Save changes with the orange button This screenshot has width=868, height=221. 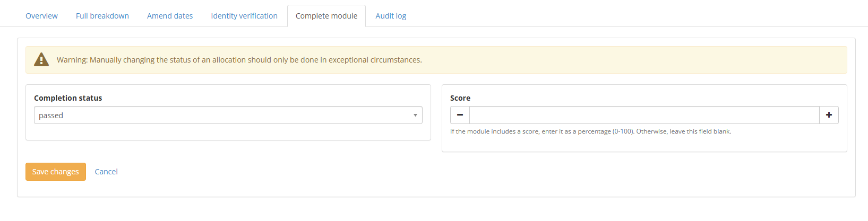56,172
